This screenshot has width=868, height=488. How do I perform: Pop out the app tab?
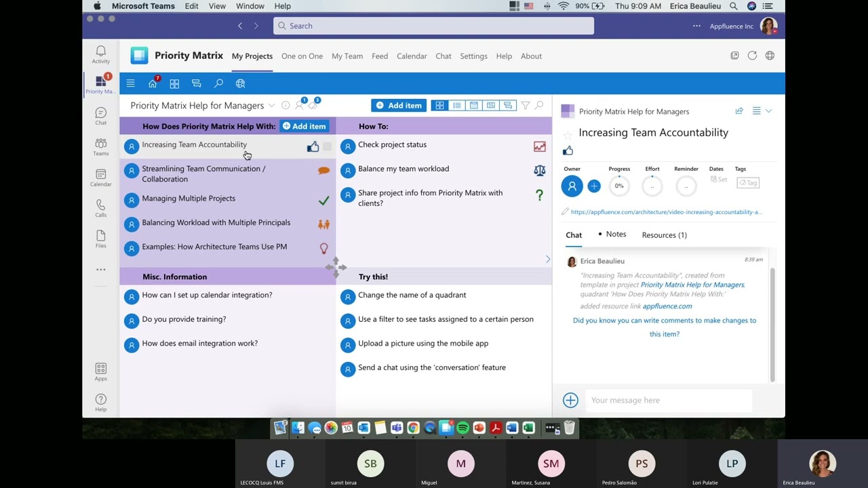(x=734, y=56)
